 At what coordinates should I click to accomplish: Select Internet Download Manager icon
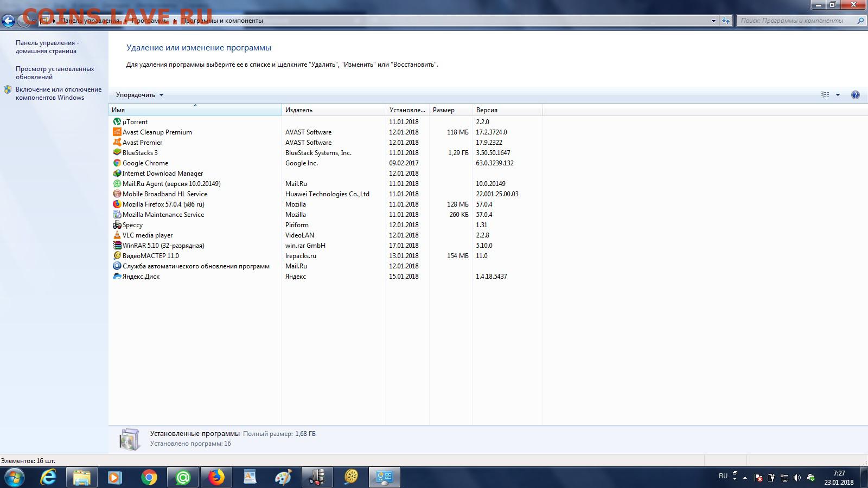click(117, 174)
